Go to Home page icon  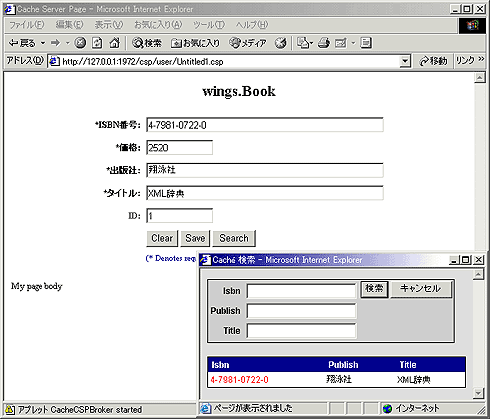click(x=115, y=43)
